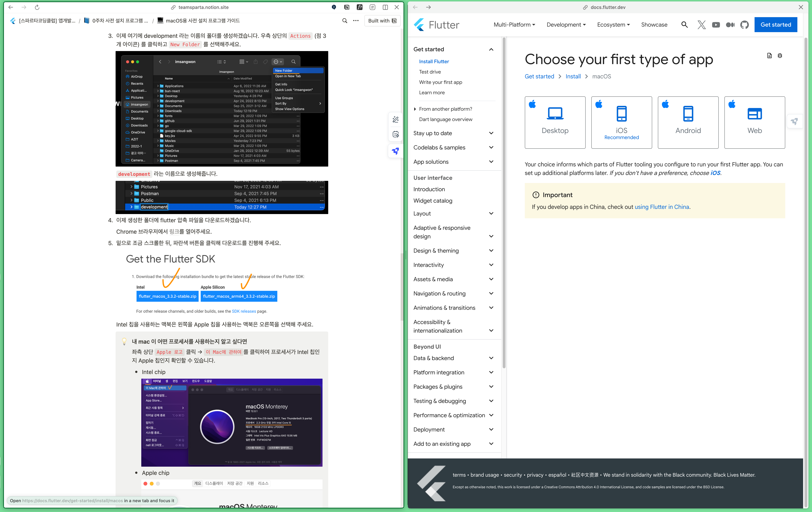Image resolution: width=812 pixels, height=512 pixels.
Task: Open Learn more in the sidebar
Action: (x=432, y=92)
